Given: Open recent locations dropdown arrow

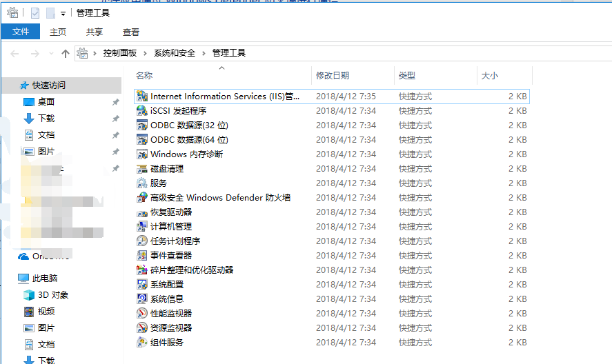Looking at the screenshot, I should click(x=51, y=54).
